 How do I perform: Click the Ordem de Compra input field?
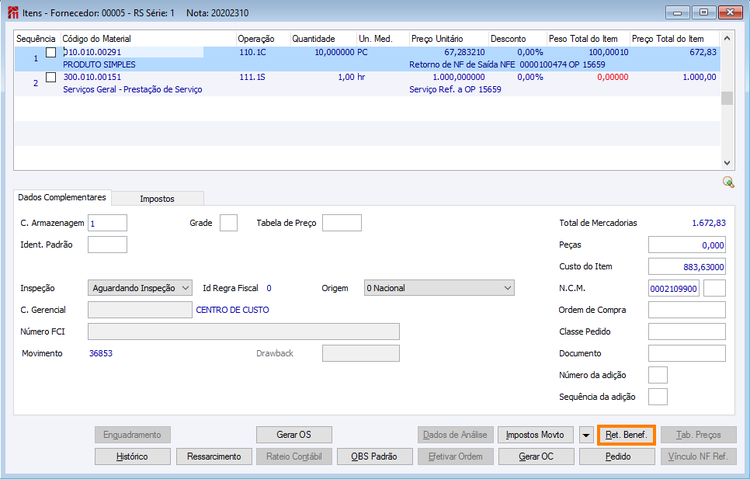click(687, 310)
